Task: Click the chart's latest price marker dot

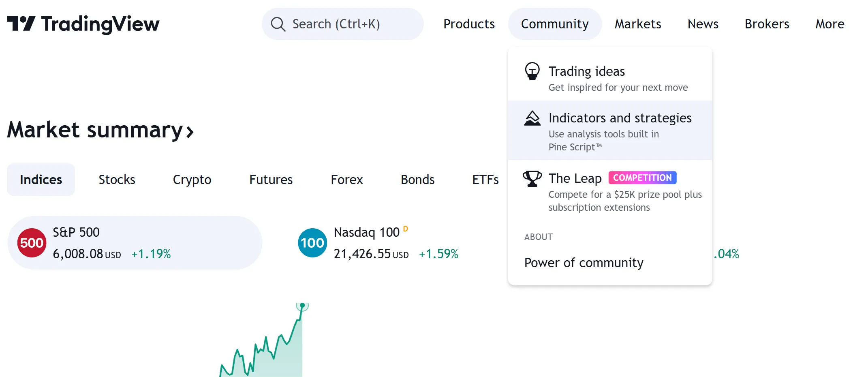Action: pyautogui.click(x=302, y=305)
